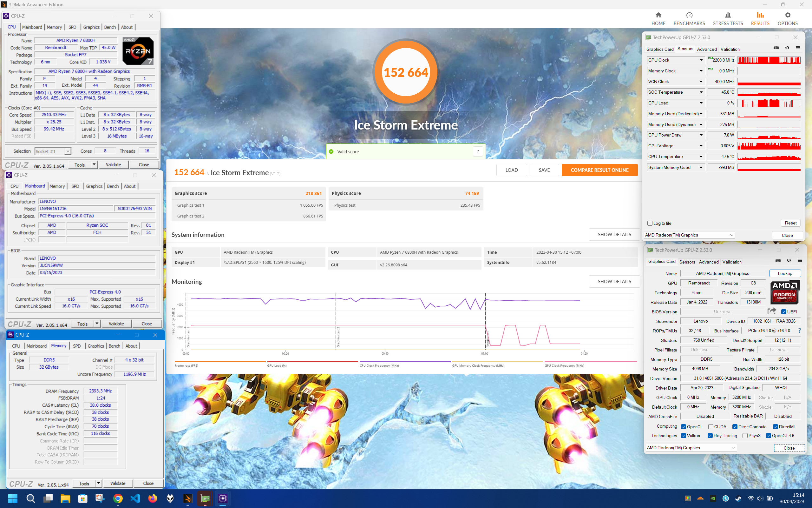
Task: Toggle OpenCL checkbox
Action: point(684,427)
